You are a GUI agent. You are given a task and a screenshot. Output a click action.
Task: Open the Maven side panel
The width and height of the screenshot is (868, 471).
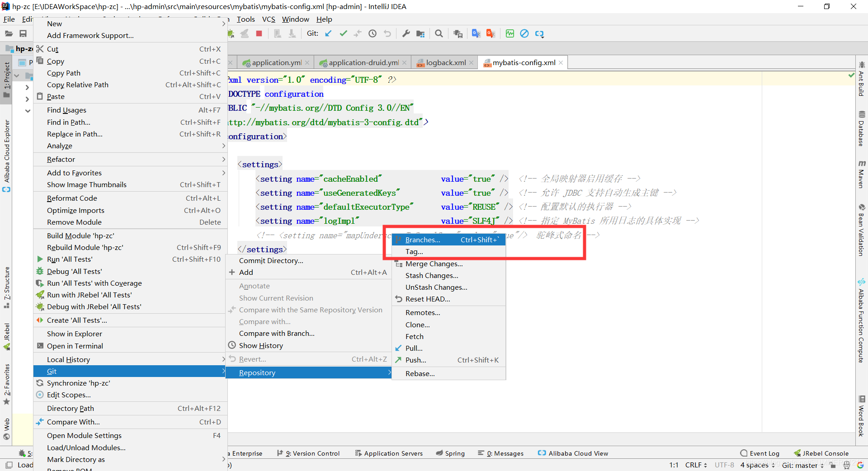[x=862, y=174]
